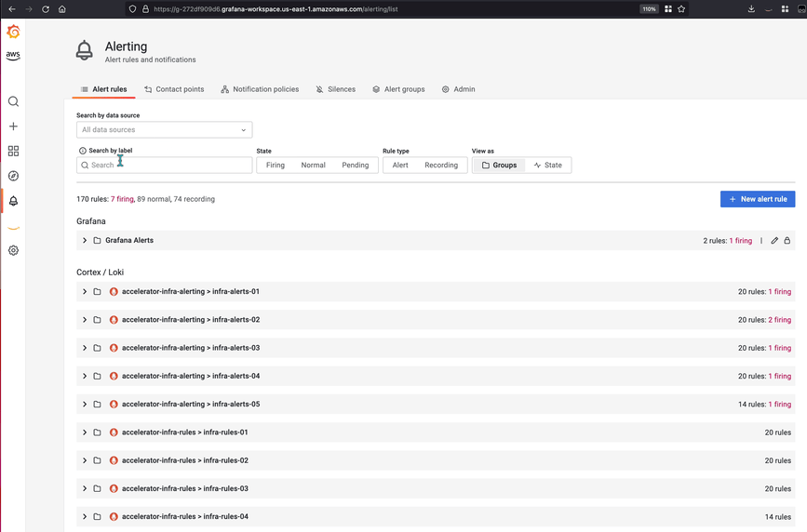Open the Explore compass icon
Screen dimensions: 807x532
(x=13, y=176)
